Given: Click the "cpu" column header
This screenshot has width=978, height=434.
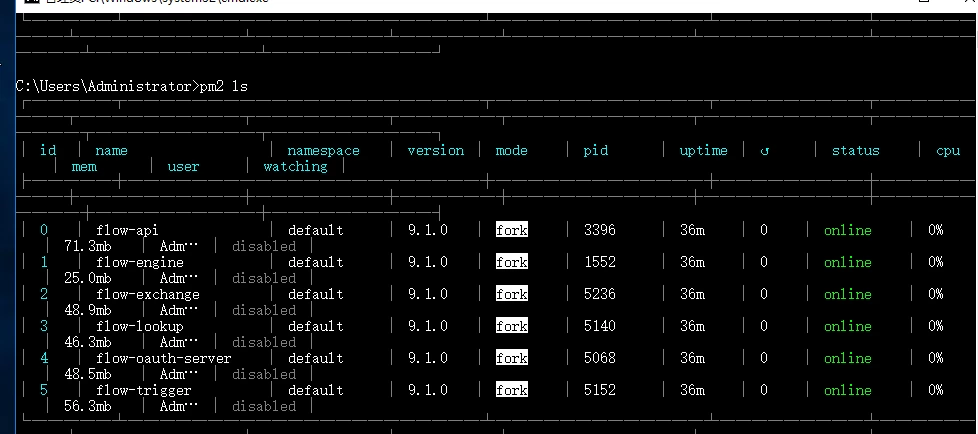Looking at the screenshot, I should click(x=948, y=152).
